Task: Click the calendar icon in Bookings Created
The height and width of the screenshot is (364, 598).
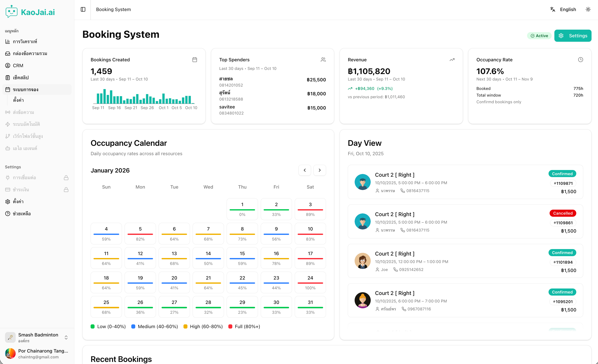Action: [195, 60]
